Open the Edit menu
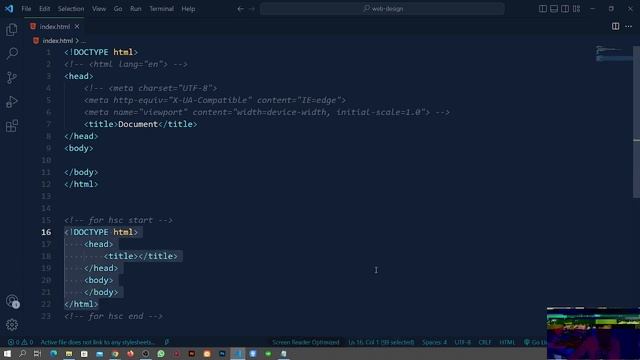 [x=44, y=9]
